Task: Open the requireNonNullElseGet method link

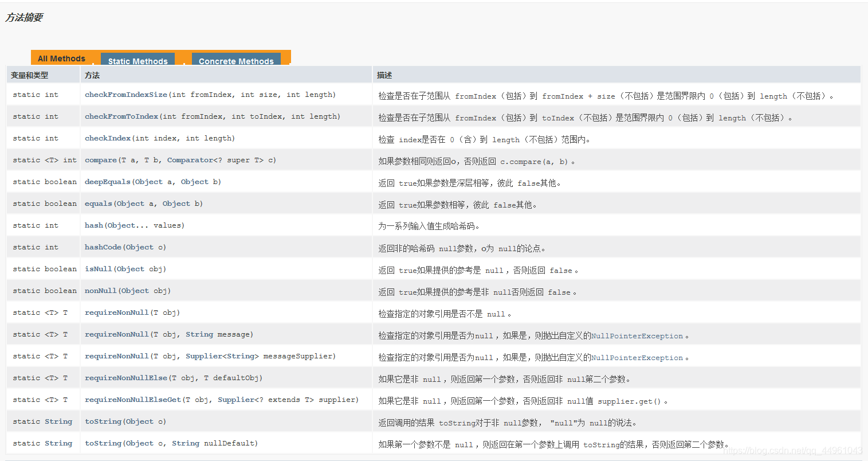Action: (x=133, y=400)
